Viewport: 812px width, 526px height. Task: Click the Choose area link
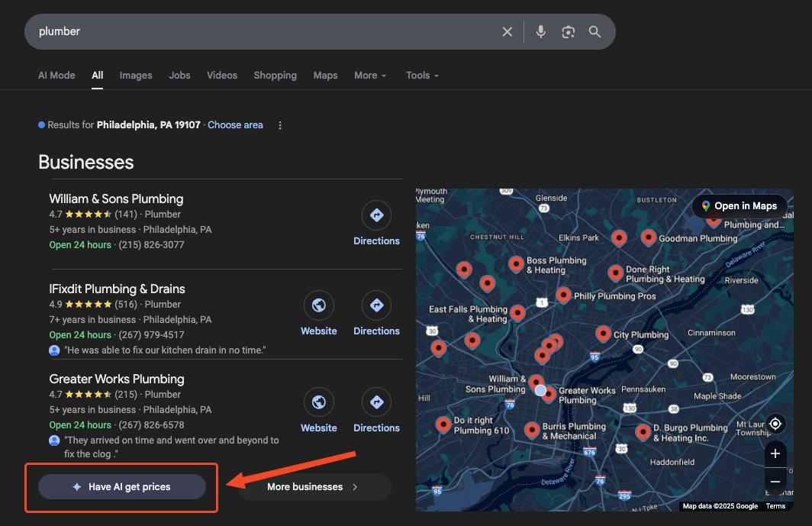point(235,125)
